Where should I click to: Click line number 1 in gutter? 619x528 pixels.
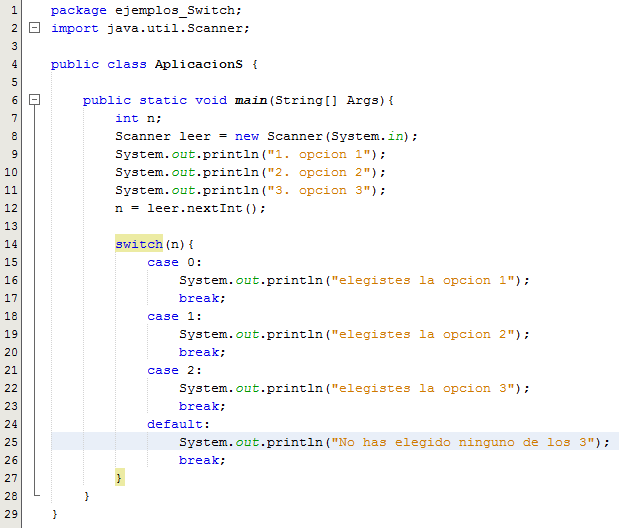coord(14,10)
